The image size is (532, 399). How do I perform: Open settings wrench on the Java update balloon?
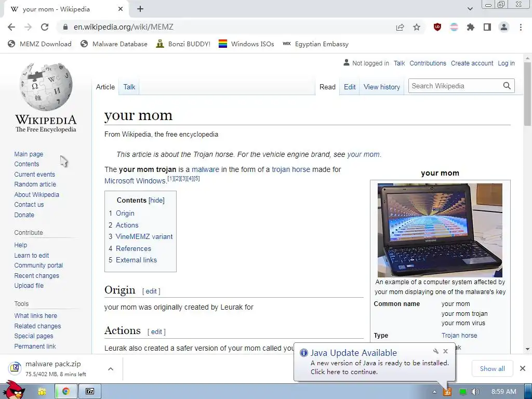point(436,351)
